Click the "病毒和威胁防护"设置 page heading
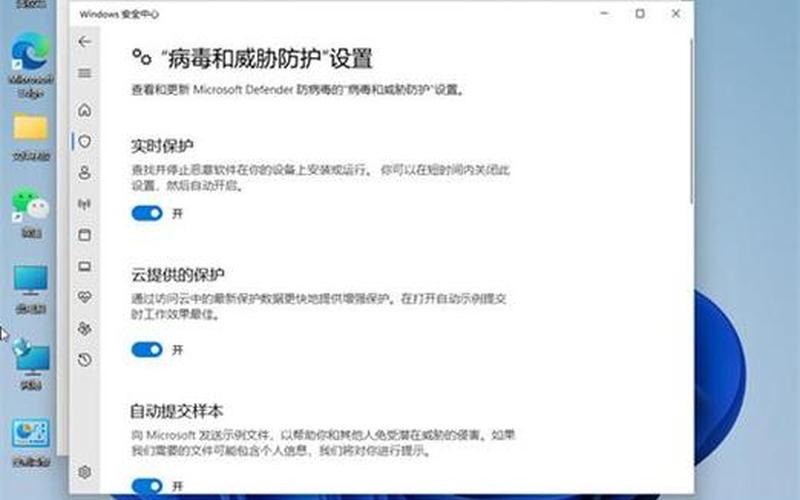This screenshot has height=500, width=800. tap(266, 59)
